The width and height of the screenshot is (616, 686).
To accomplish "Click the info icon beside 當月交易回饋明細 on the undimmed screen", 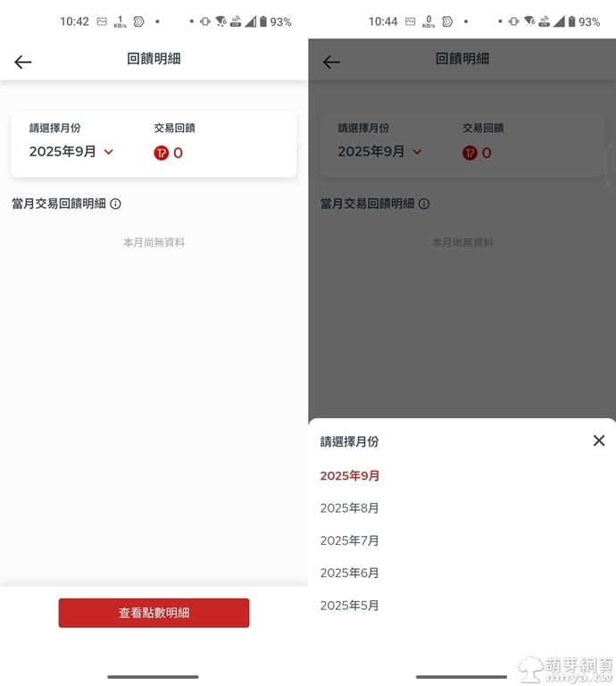I will click(x=115, y=204).
